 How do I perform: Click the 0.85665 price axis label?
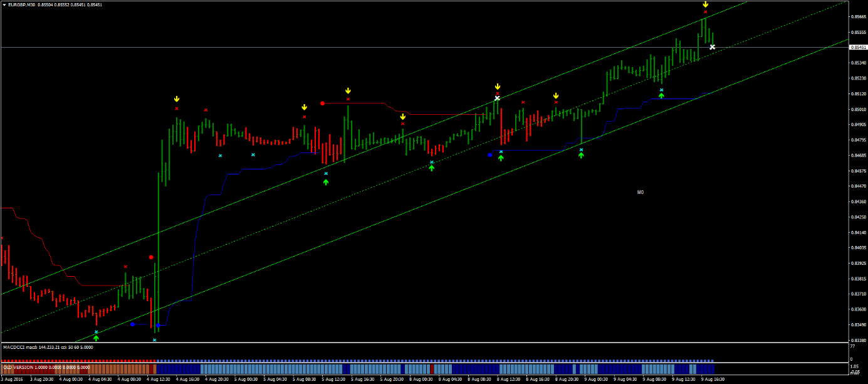tap(858, 17)
